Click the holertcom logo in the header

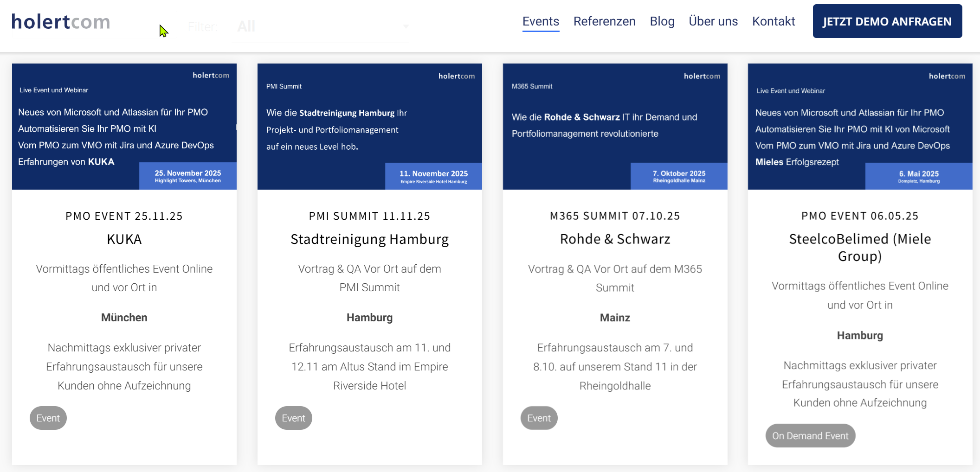61,22
